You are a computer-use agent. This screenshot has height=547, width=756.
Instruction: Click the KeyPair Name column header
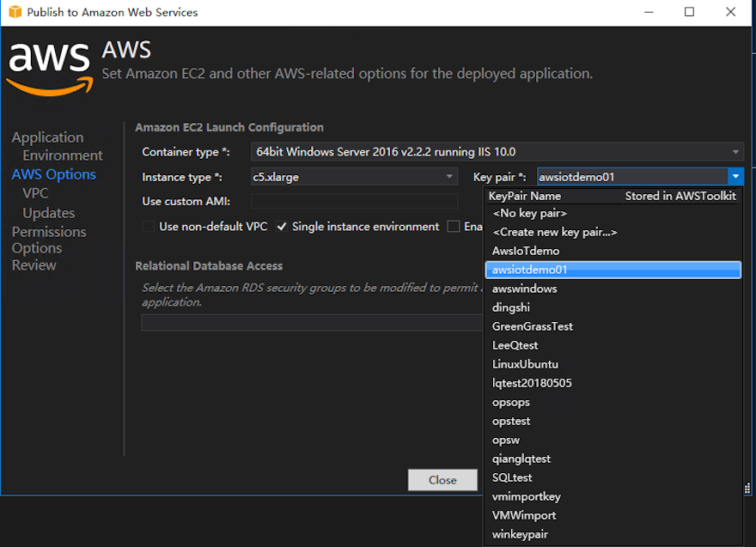525,196
